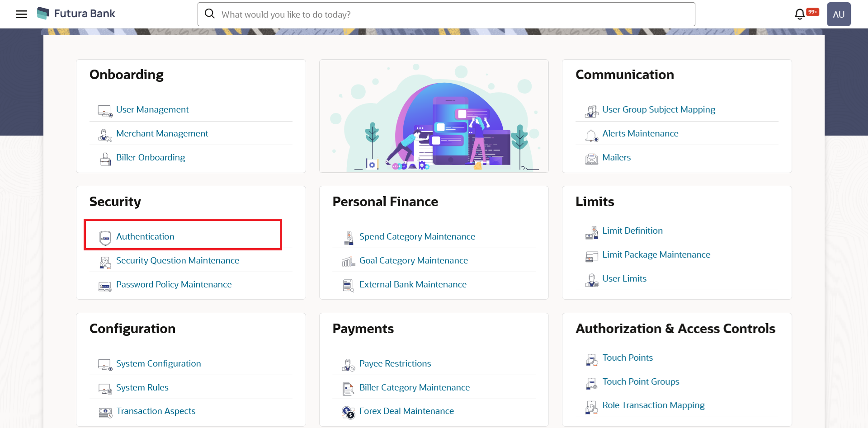Click the Merchant Management icon
The width and height of the screenshot is (868, 428).
(105, 135)
